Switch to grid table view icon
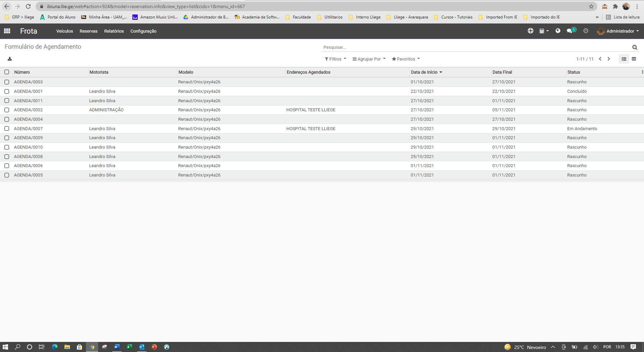 tap(634, 59)
